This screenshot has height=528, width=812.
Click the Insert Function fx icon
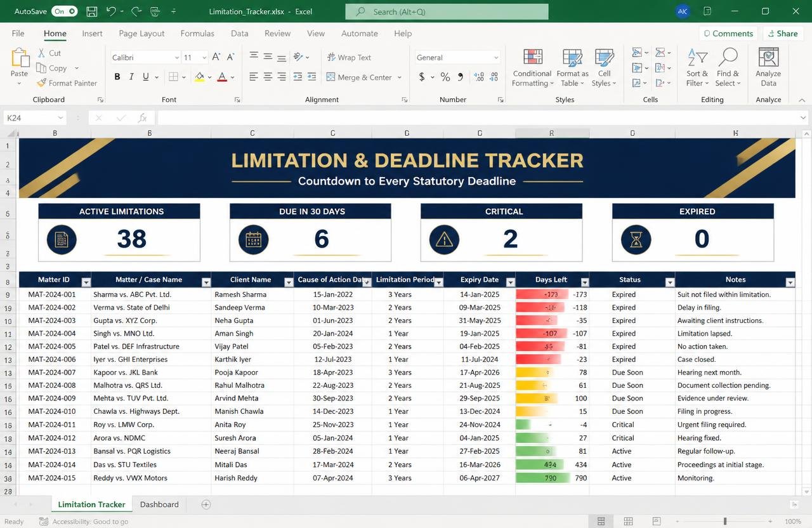click(x=143, y=118)
